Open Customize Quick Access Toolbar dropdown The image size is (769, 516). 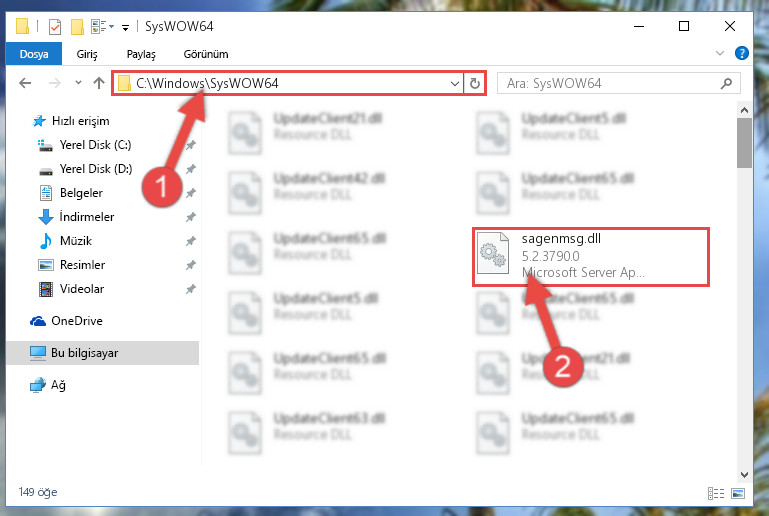tap(126, 27)
